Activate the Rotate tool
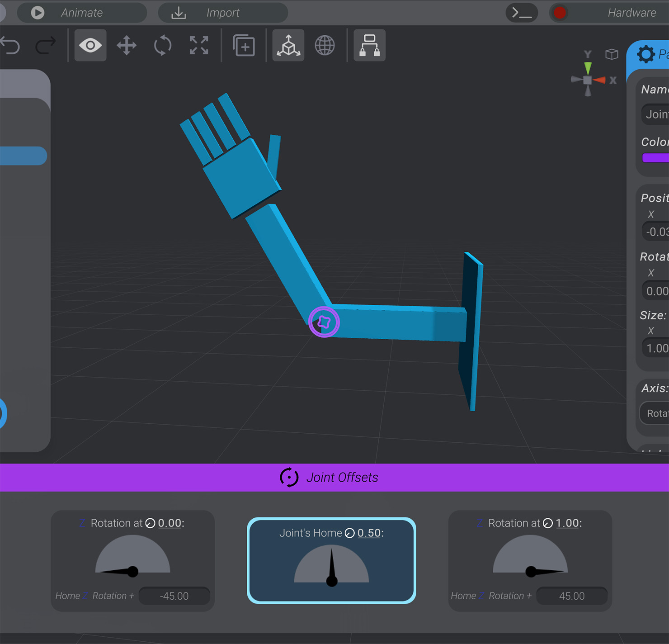 click(x=162, y=45)
